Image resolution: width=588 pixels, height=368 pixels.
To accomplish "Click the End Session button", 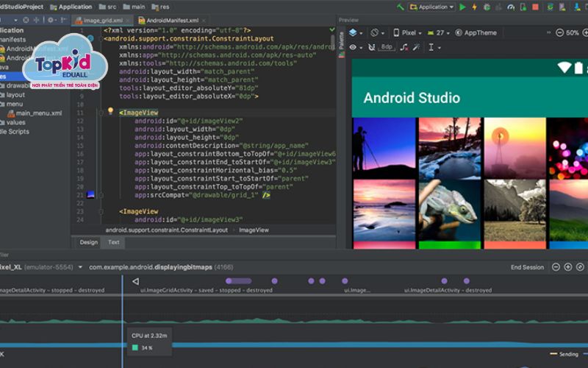I will [527, 267].
